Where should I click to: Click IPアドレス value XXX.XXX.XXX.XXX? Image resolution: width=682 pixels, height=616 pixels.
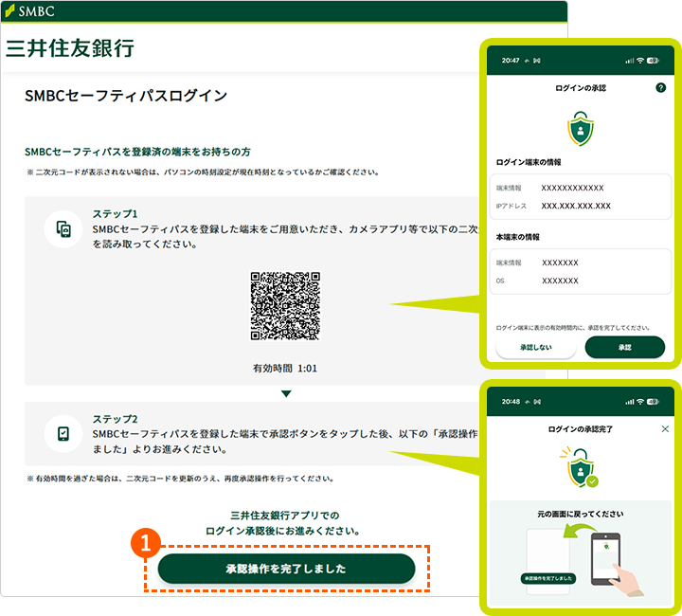[576, 206]
